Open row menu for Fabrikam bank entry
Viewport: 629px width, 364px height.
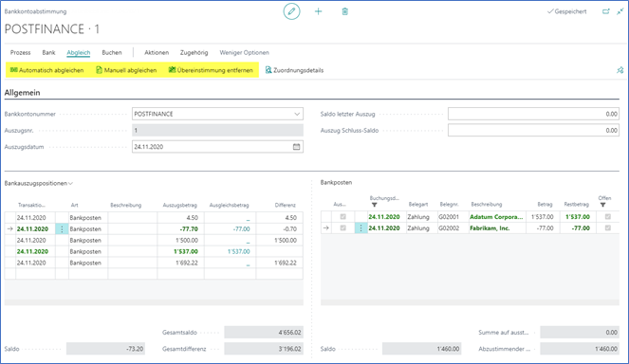(361, 228)
